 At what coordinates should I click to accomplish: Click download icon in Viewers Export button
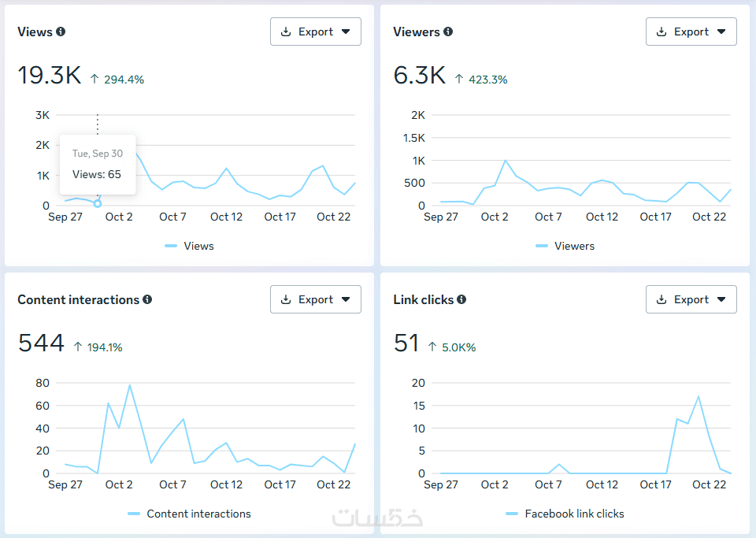pyautogui.click(x=661, y=32)
